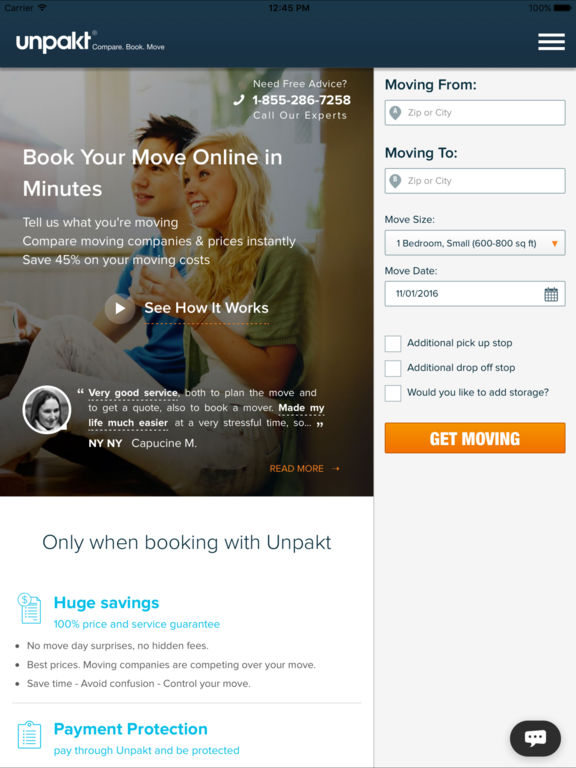Expand the Move Size dropdown
Viewport: 576px width, 768px height.
pyautogui.click(x=475, y=243)
